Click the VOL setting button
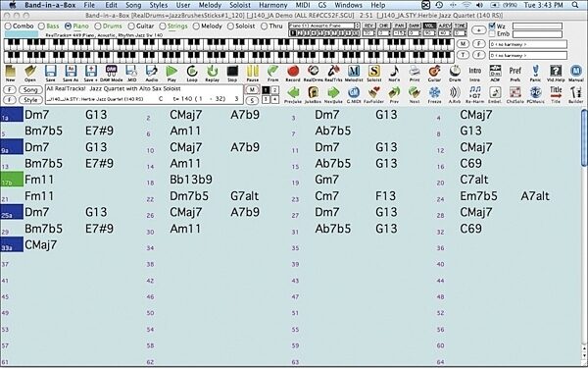The height and width of the screenshot is (368, 588). click(x=429, y=26)
